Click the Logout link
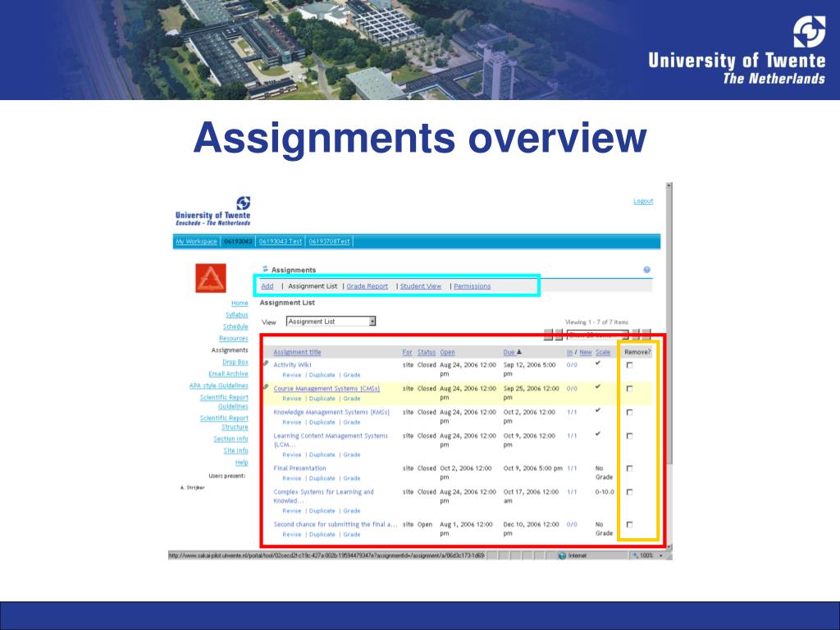The width and height of the screenshot is (840, 630). coord(643,201)
